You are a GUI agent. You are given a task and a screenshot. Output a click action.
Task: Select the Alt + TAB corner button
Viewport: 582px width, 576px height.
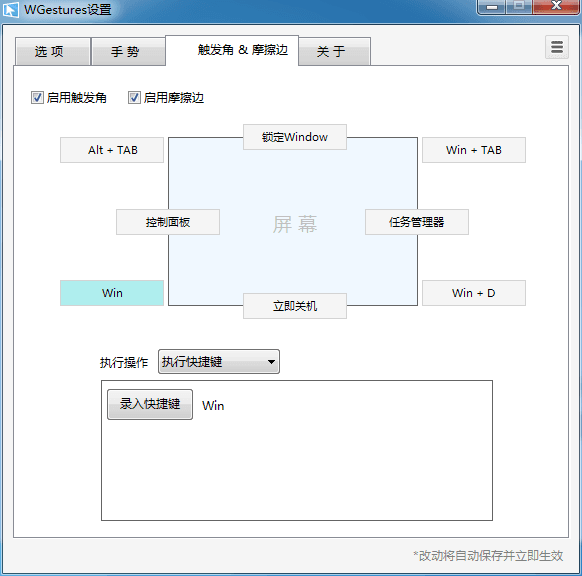coord(112,150)
